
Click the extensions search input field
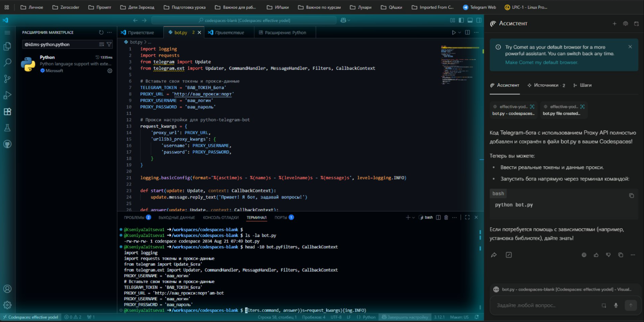tap(59, 45)
